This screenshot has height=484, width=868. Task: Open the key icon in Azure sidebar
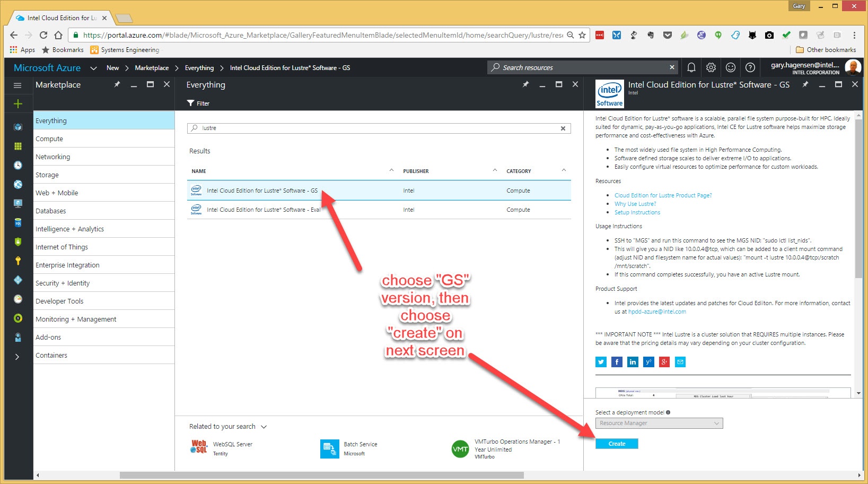pos(17,261)
